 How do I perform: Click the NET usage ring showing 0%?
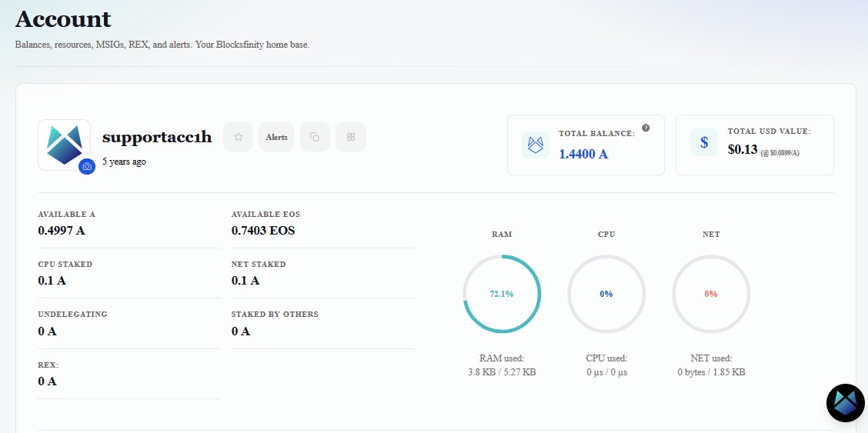[x=711, y=294]
